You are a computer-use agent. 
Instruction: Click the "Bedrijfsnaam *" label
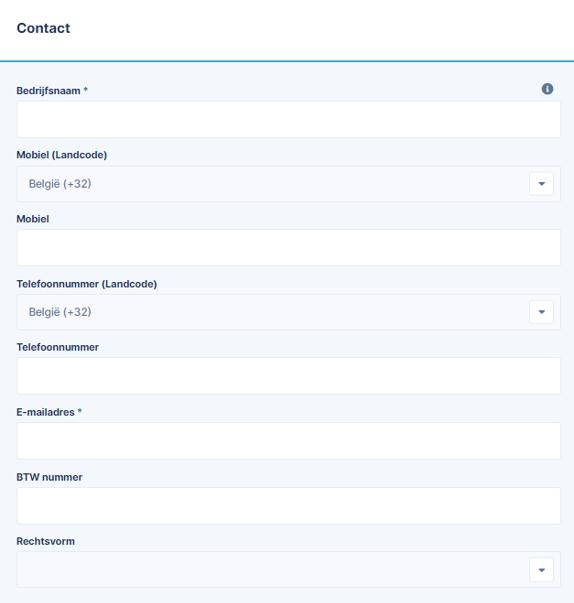pyautogui.click(x=52, y=91)
